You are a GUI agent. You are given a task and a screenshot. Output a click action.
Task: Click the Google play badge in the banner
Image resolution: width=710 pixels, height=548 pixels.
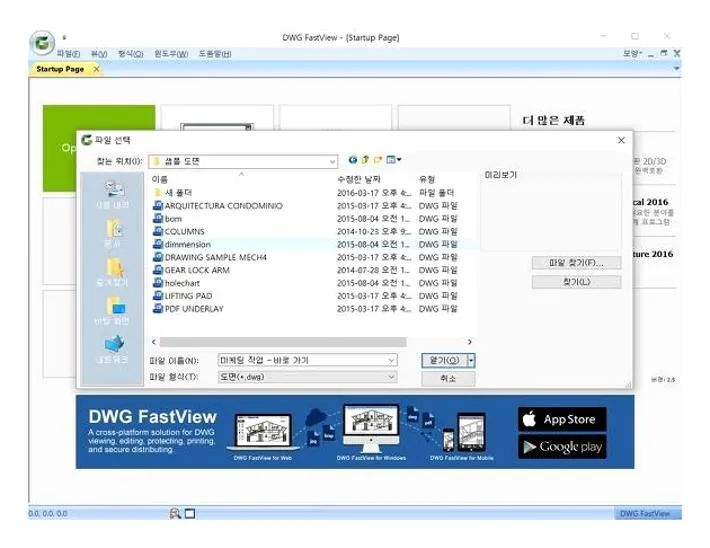pos(562,447)
